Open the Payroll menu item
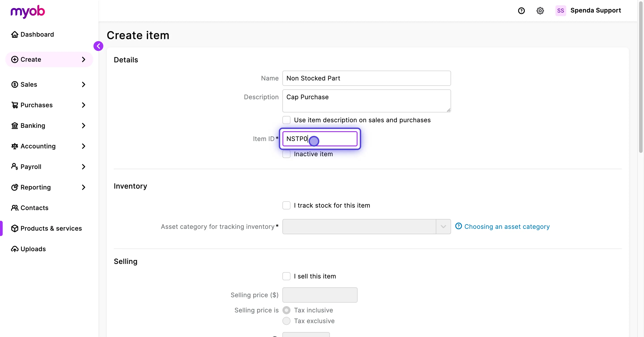The height and width of the screenshot is (337, 644). pos(49,167)
